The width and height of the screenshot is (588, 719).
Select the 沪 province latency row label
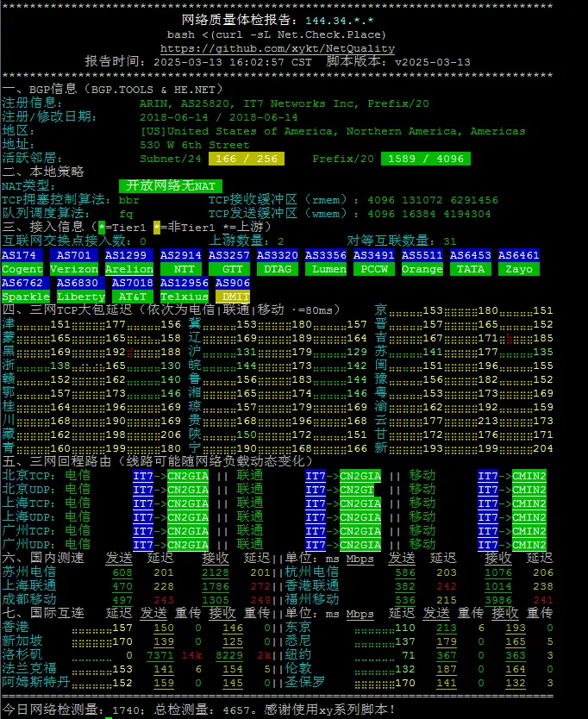click(x=195, y=352)
